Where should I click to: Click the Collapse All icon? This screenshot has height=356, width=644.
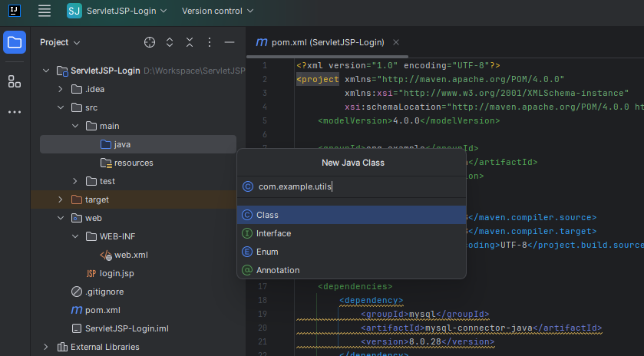[190, 42]
